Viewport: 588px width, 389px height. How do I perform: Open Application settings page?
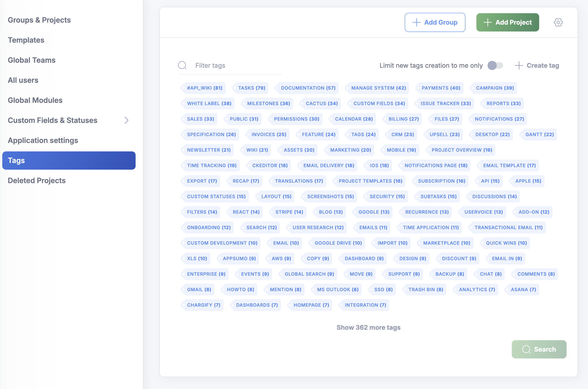(43, 140)
